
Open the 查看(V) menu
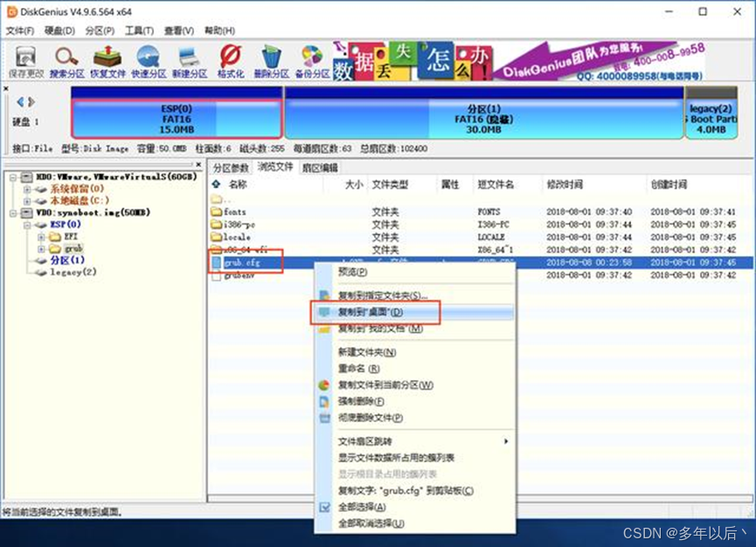click(179, 31)
